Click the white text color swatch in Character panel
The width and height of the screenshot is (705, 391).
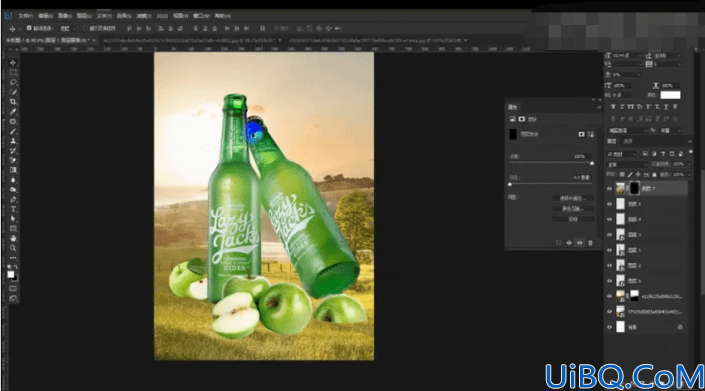(x=670, y=95)
